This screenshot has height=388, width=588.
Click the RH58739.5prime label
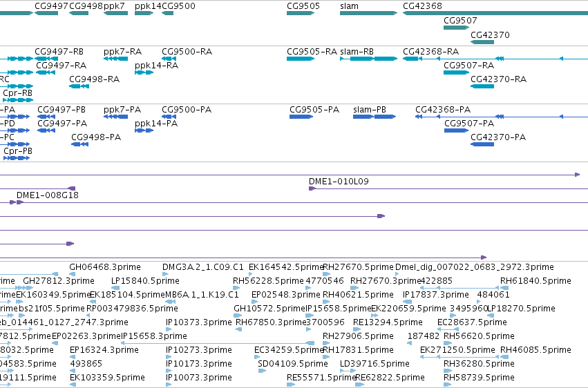coord(479,378)
